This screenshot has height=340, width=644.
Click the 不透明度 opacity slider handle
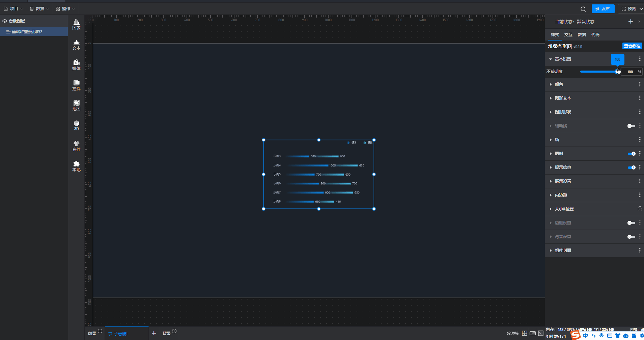(x=617, y=72)
